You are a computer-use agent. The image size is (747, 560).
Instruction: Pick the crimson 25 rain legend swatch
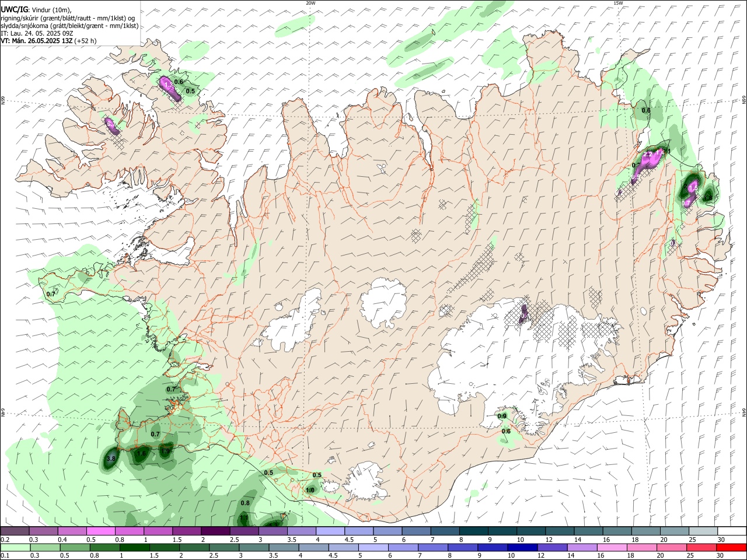click(x=703, y=547)
